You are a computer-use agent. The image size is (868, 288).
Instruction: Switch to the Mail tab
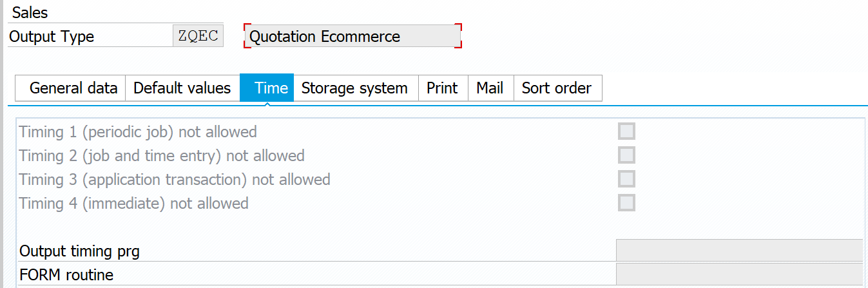coord(490,88)
